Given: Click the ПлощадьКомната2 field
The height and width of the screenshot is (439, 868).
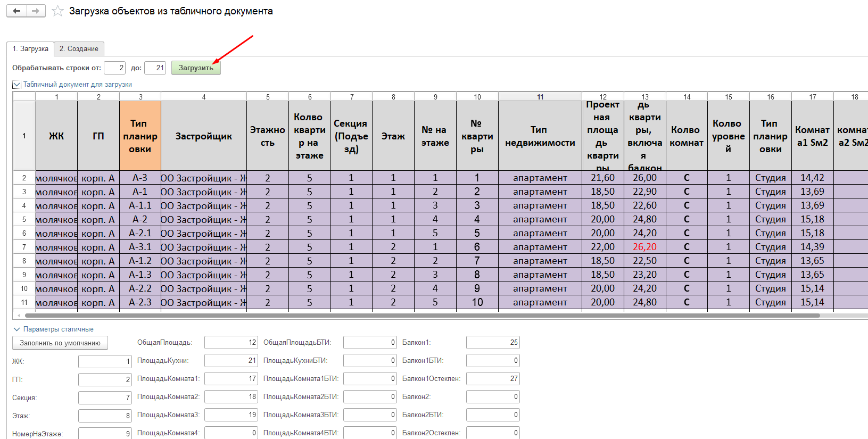Looking at the screenshot, I should pyautogui.click(x=231, y=396).
